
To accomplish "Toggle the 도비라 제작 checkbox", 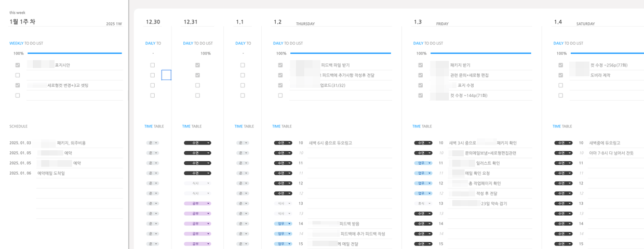I will click(561, 75).
